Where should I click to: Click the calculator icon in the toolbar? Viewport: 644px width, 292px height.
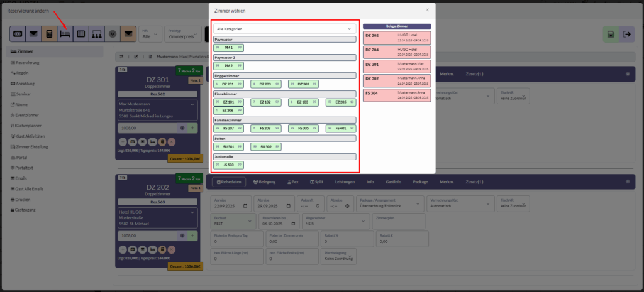48,34
